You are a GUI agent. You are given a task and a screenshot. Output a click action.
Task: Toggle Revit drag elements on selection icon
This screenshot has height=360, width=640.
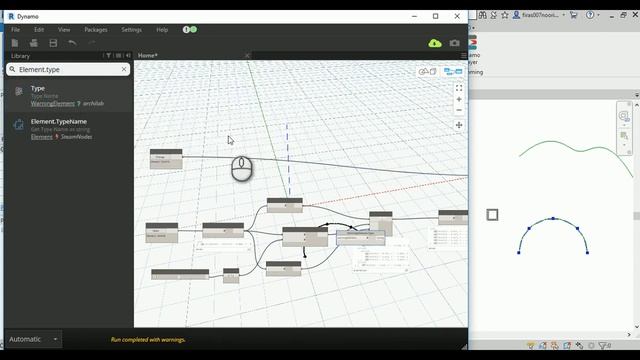coord(579,346)
